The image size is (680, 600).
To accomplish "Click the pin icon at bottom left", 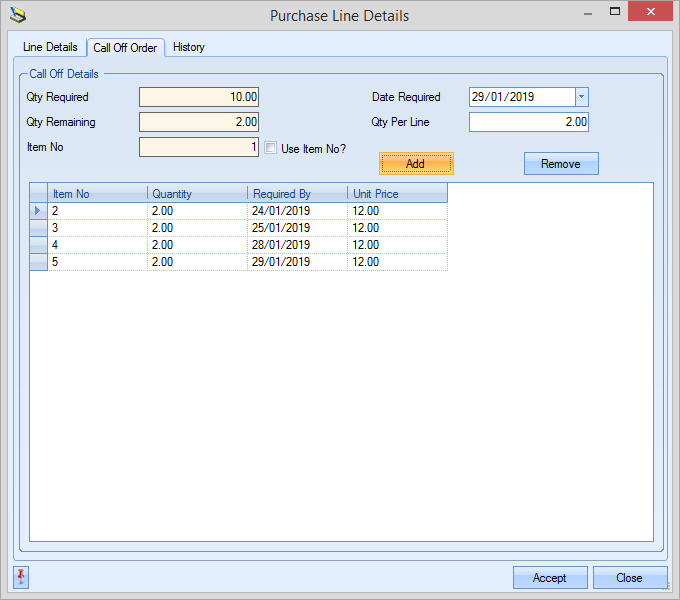I will pos(21,577).
